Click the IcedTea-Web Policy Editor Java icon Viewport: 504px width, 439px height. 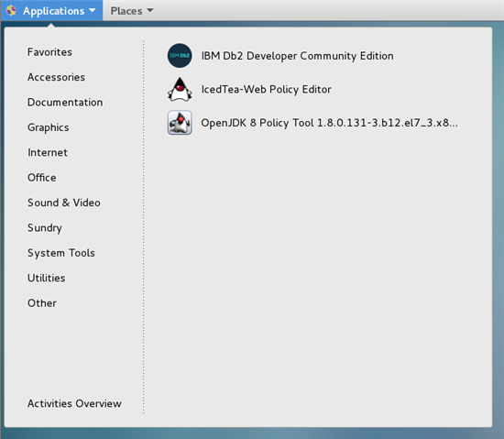pyautogui.click(x=180, y=89)
